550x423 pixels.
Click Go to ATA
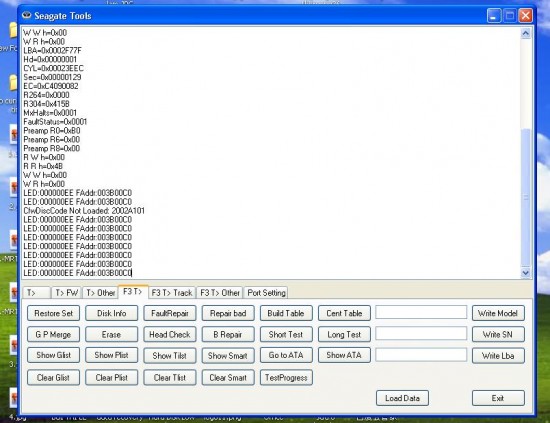click(286, 355)
